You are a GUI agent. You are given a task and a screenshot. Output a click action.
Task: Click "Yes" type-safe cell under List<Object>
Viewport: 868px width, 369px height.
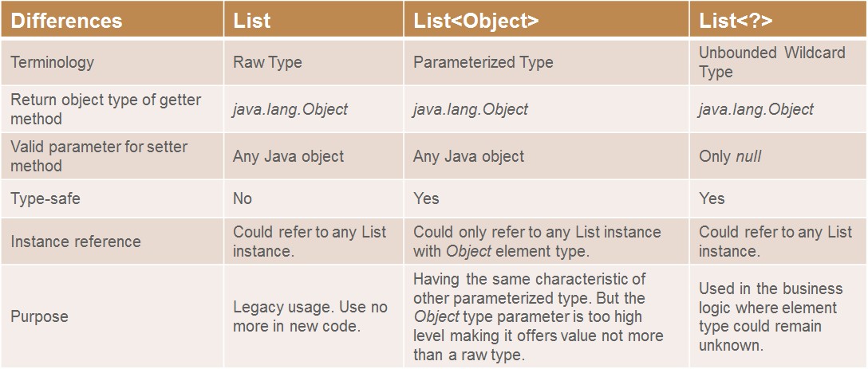coord(426,198)
